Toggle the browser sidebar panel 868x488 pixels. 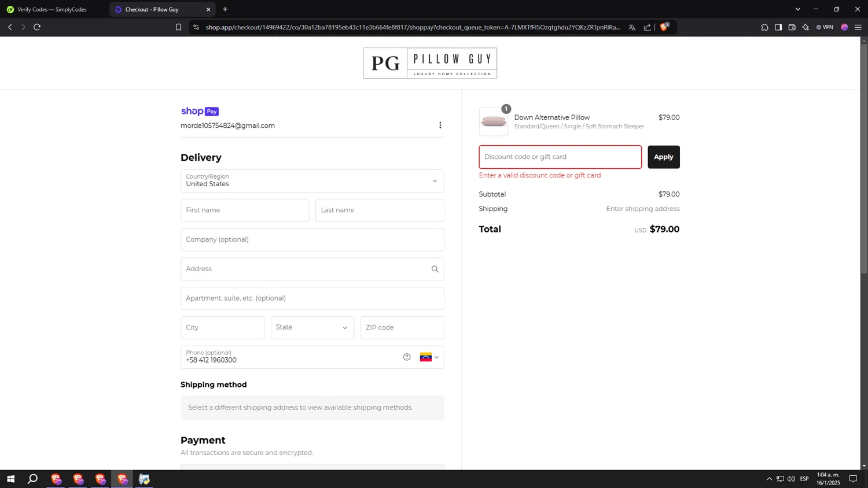(778, 27)
